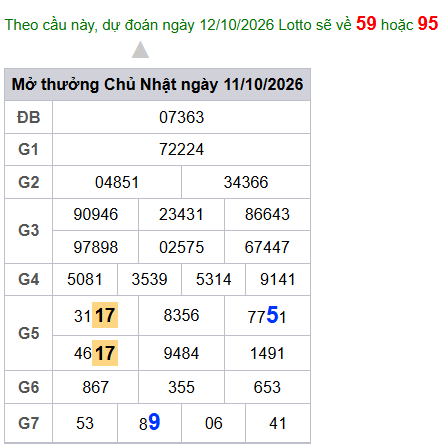Select the predicted number 95 in red

point(428,24)
